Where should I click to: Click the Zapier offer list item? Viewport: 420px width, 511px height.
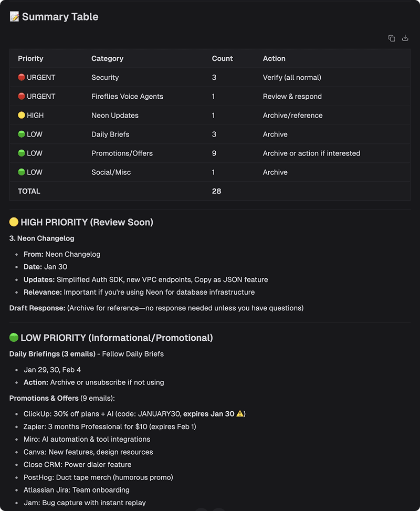coord(110,426)
